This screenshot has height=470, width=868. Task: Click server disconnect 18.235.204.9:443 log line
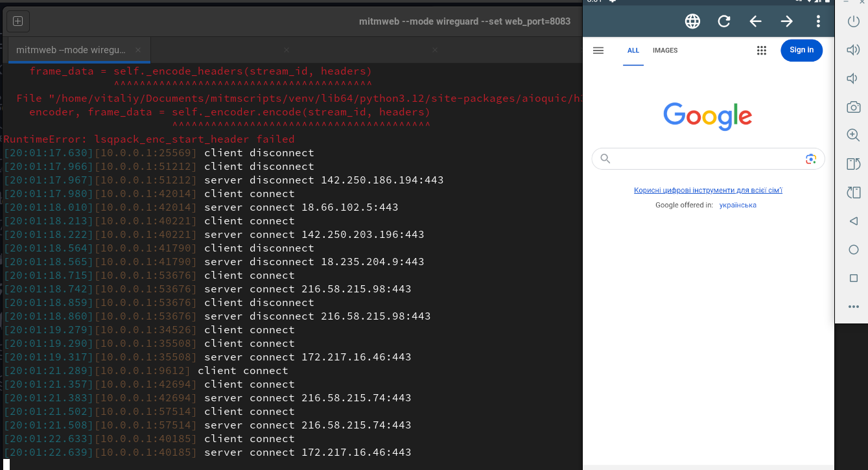(x=214, y=262)
